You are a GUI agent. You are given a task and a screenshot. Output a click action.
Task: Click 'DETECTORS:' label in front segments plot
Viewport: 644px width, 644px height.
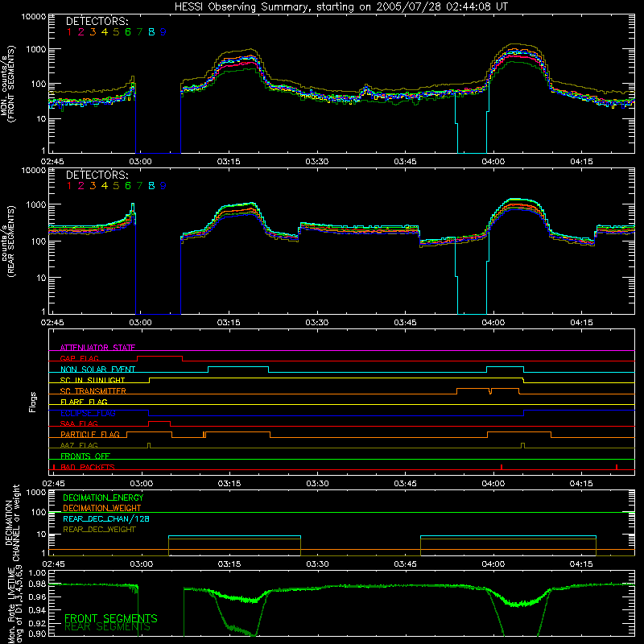97,22
